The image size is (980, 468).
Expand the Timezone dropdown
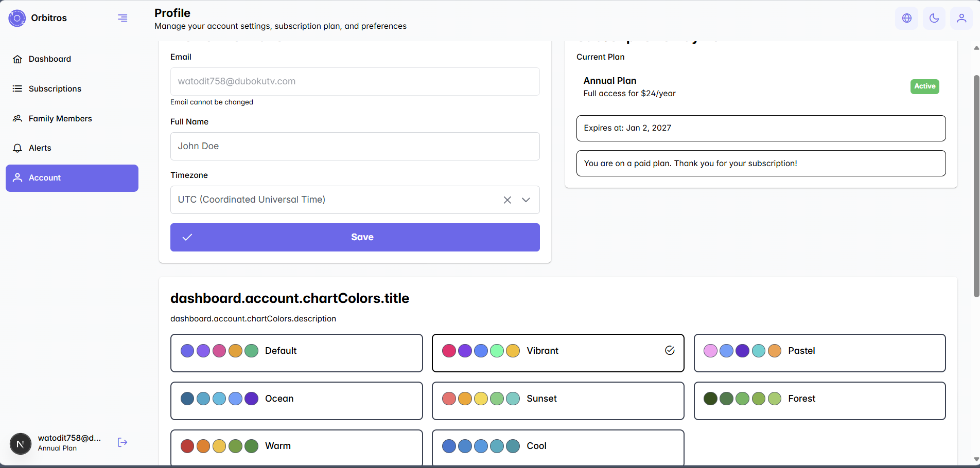tap(526, 200)
